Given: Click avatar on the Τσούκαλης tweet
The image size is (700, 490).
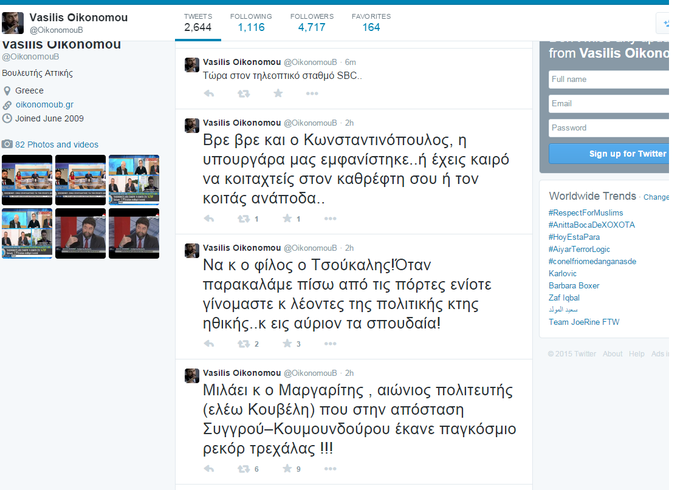Looking at the screenshot, I should coord(192,250).
